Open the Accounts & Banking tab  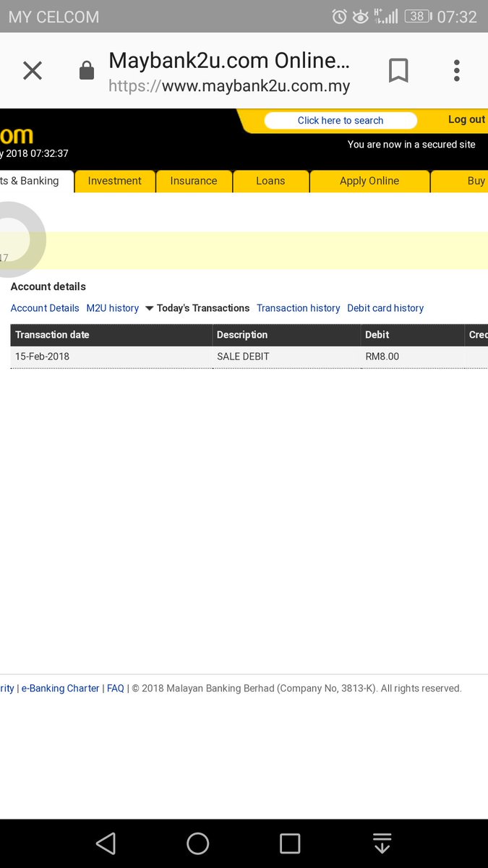click(36, 181)
